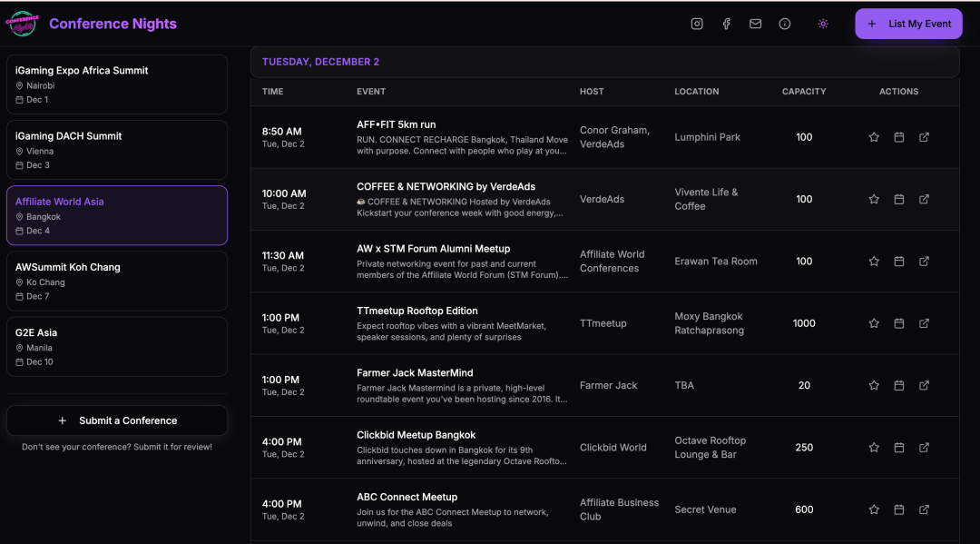Open AFF•FIT 5km run external link
The height and width of the screenshot is (544, 980).
(x=924, y=137)
